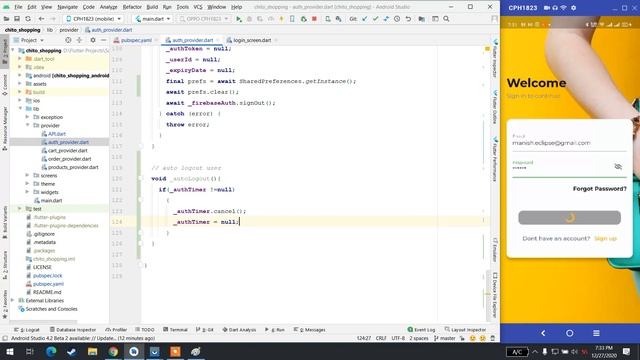Collapse the provider folder
Screen dimensions: 640x360
point(27,125)
